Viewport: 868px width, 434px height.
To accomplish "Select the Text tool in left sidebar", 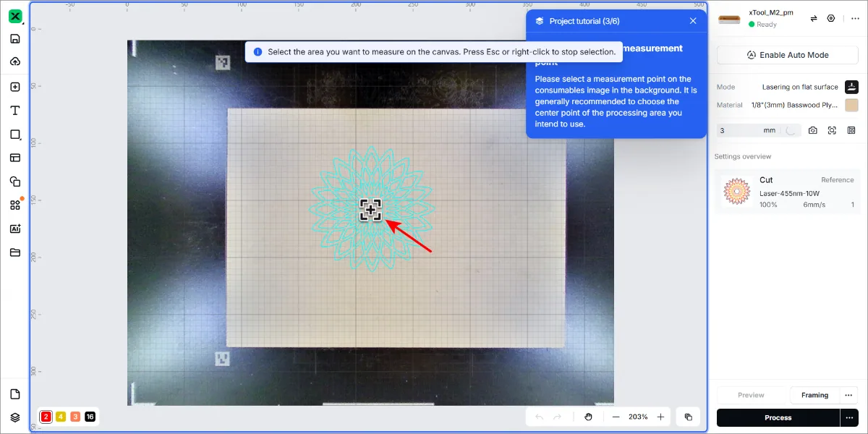I will tap(15, 111).
